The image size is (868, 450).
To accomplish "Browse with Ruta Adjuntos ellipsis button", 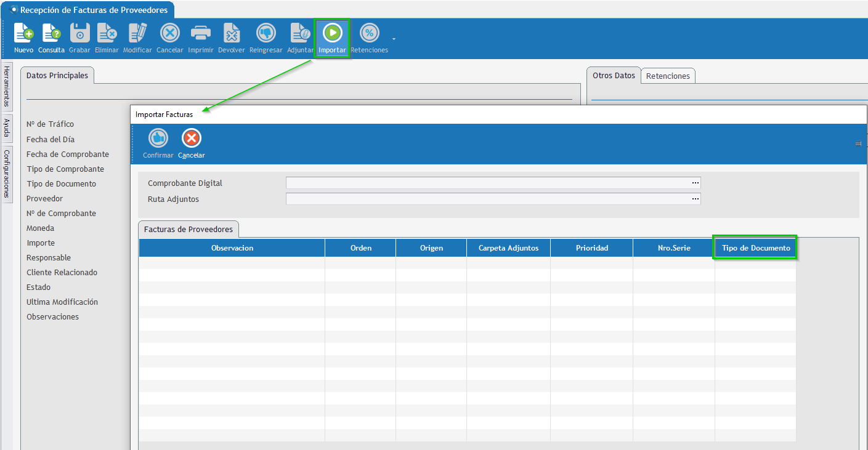I will (696, 199).
